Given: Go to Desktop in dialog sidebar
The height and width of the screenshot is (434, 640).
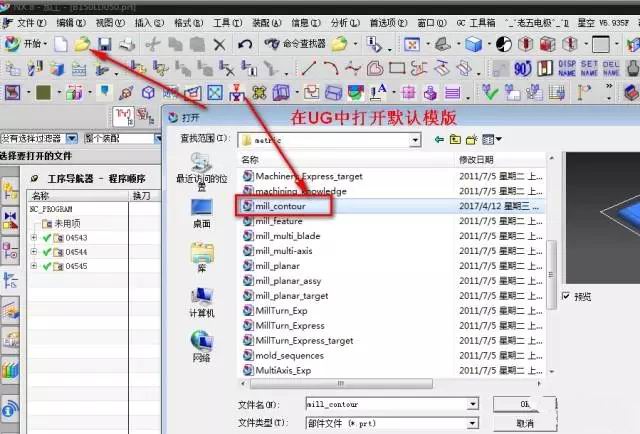Looking at the screenshot, I should tap(202, 214).
